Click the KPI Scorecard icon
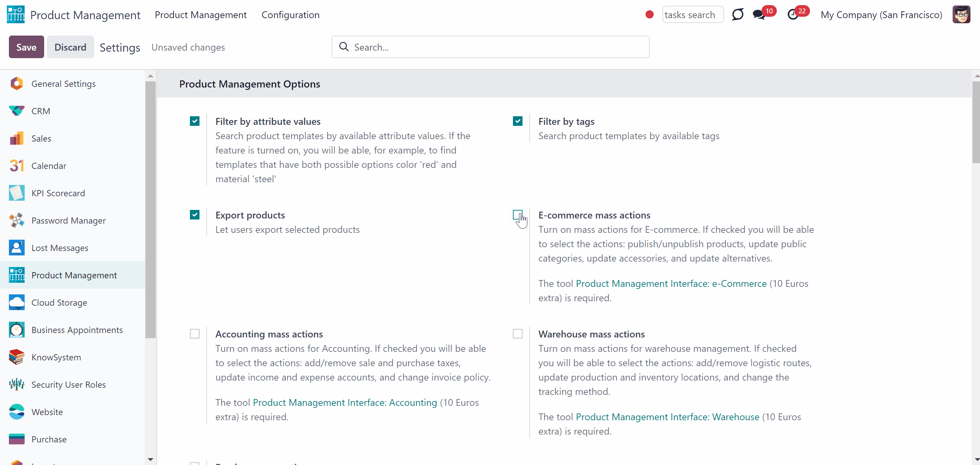The height and width of the screenshot is (465, 980). coord(17,193)
